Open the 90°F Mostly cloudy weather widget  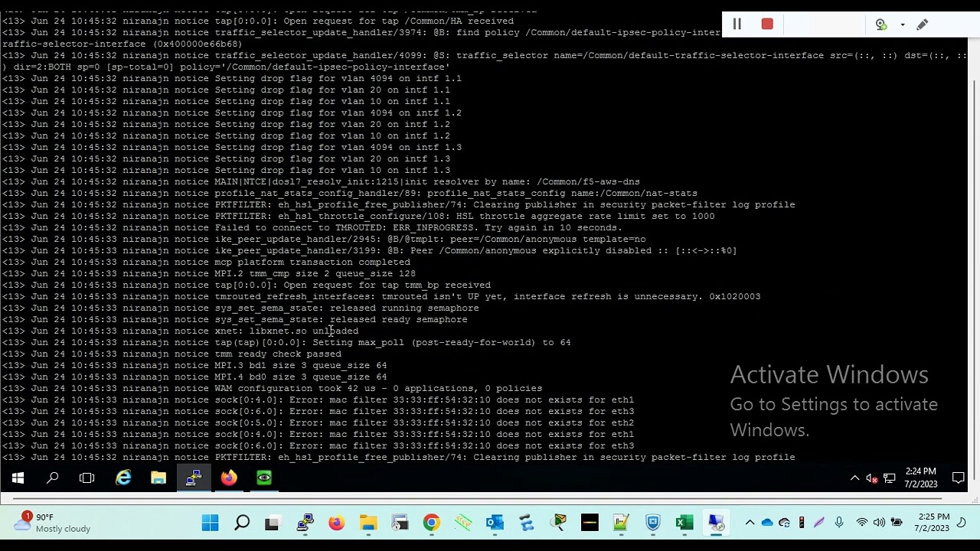[53, 523]
